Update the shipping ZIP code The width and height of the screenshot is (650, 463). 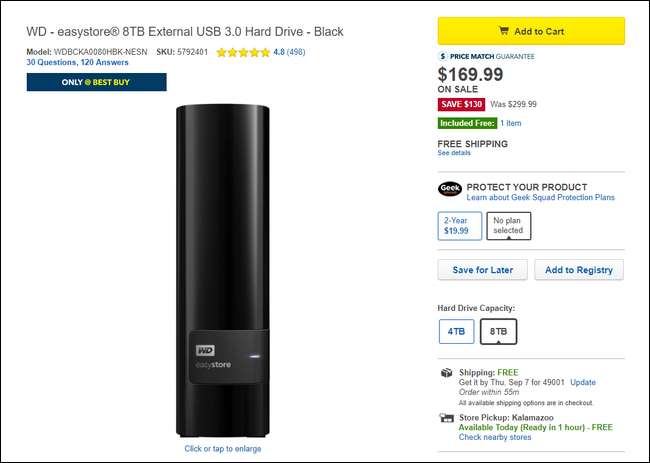point(582,382)
